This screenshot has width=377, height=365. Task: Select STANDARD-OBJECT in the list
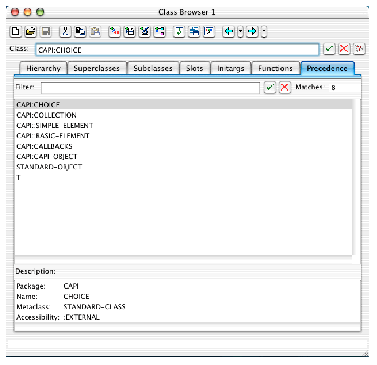click(183, 167)
